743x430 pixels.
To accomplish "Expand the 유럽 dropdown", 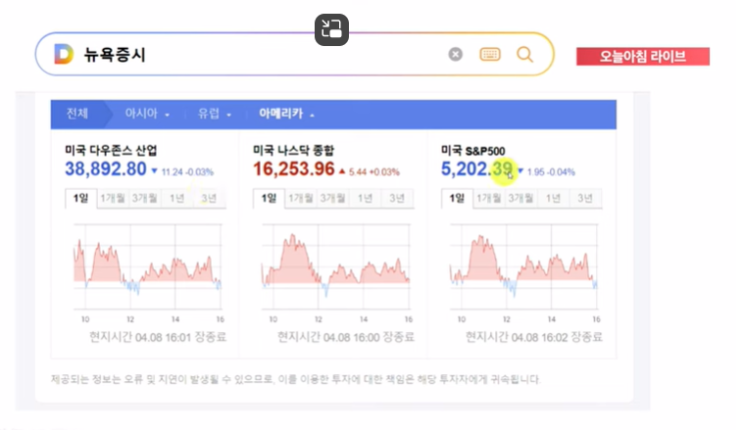I will click(x=214, y=114).
